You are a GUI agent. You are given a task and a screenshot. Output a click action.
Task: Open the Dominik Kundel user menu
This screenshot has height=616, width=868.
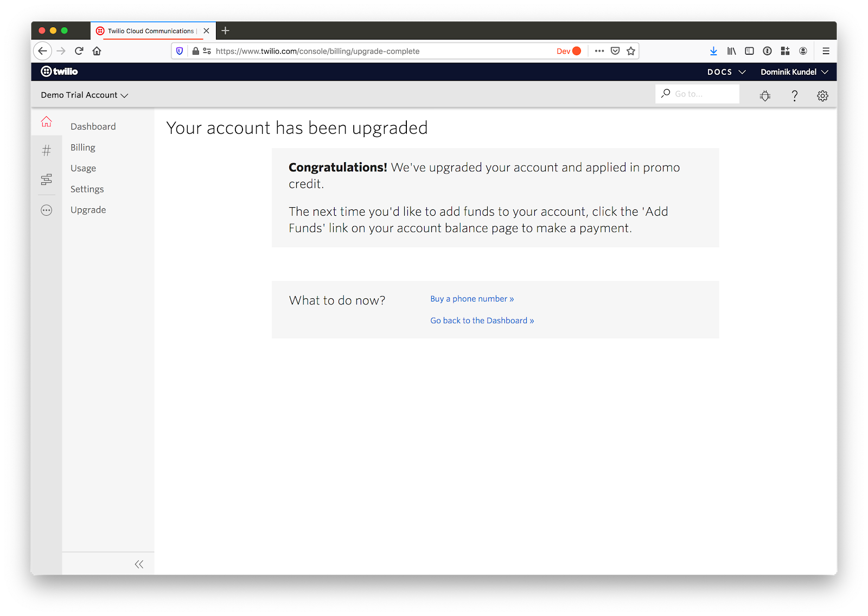(x=794, y=72)
